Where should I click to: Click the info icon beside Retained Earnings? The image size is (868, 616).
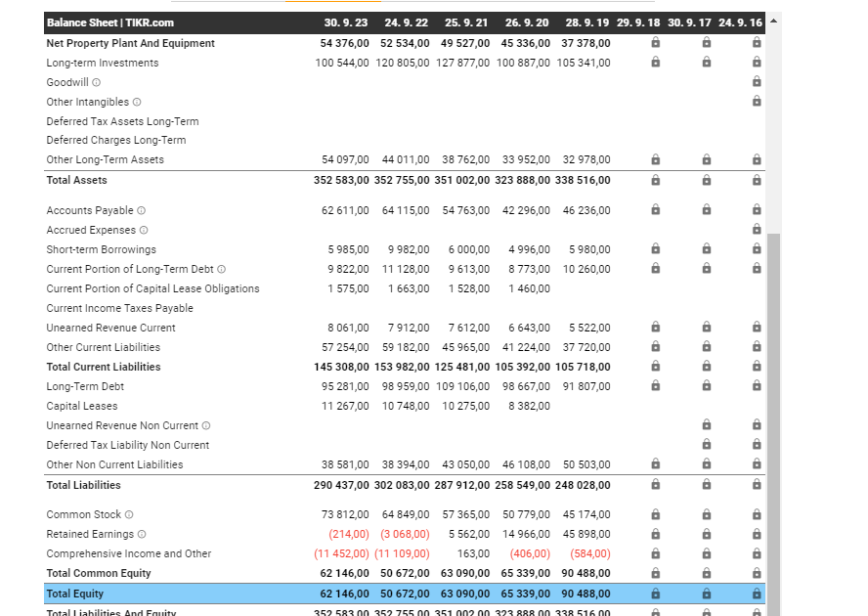click(142, 534)
